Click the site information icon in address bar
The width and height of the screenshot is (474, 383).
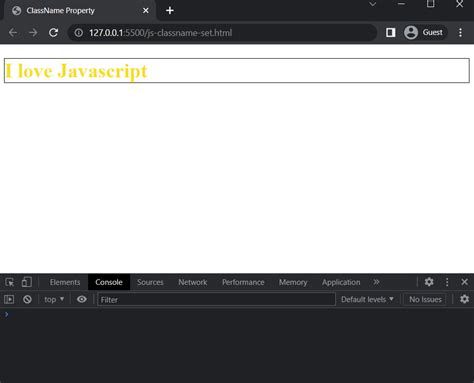pyautogui.click(x=79, y=33)
